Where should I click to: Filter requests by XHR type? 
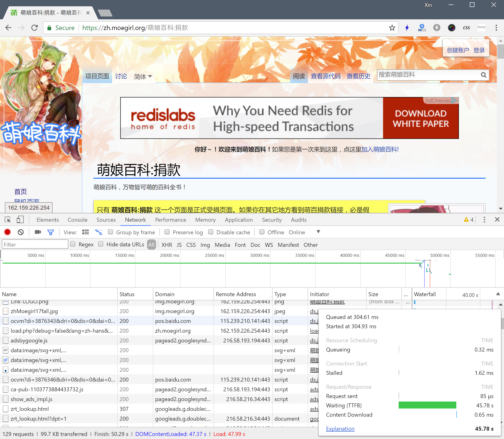tap(167, 245)
